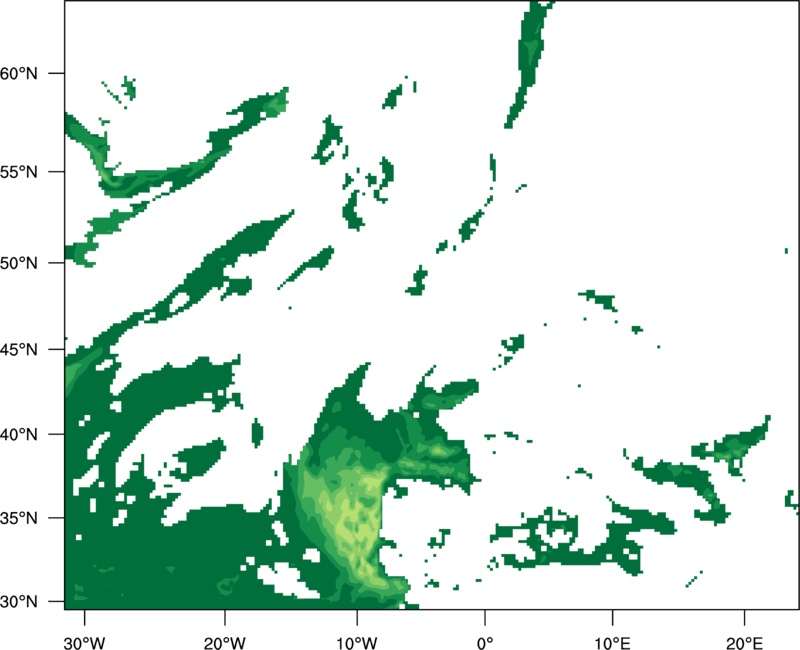Click the 0° longitude label
800x650 pixels.
(485, 643)
